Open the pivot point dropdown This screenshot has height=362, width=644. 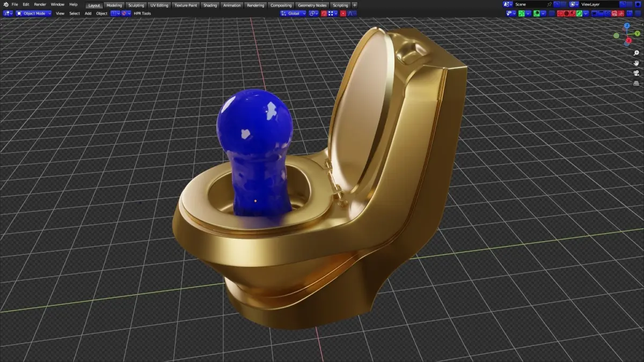313,13
